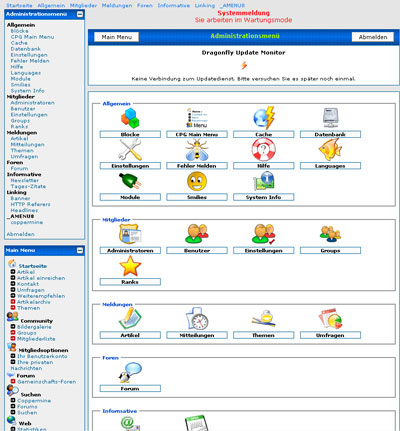Image resolution: width=400 pixels, height=431 pixels.
Task: Click the Cache lightning globe icon
Action: point(264,118)
